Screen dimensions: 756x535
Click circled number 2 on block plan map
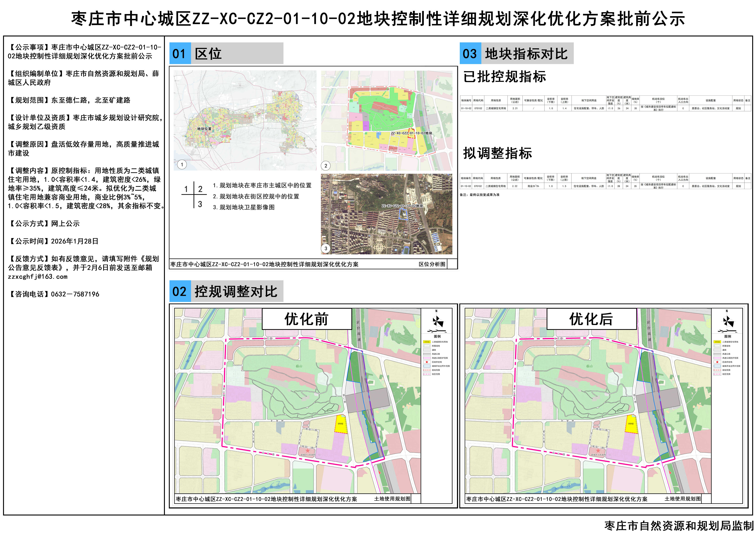[x=326, y=166]
